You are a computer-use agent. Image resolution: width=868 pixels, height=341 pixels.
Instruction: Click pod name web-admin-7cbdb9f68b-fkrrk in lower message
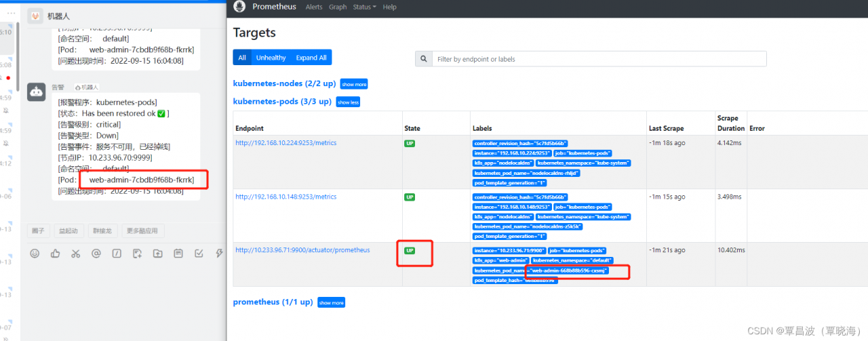pyautogui.click(x=142, y=180)
